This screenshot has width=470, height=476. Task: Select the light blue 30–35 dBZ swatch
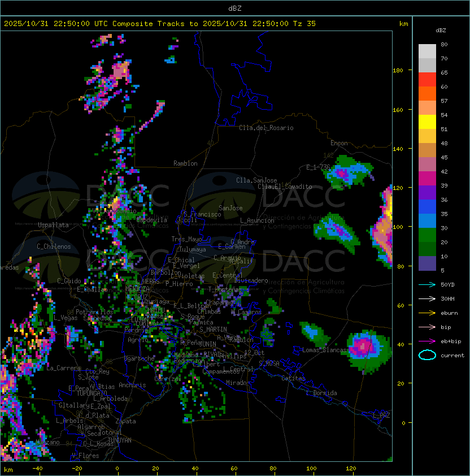427,220
